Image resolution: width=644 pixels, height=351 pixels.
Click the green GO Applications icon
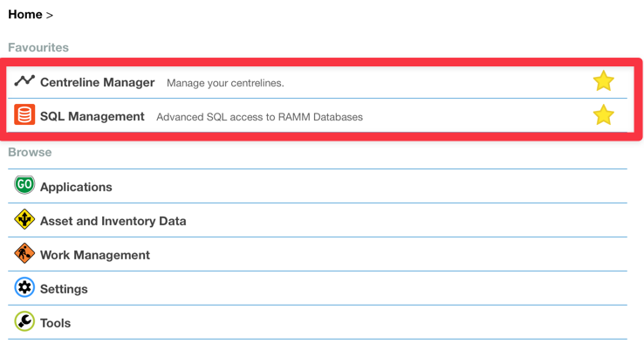(x=24, y=184)
